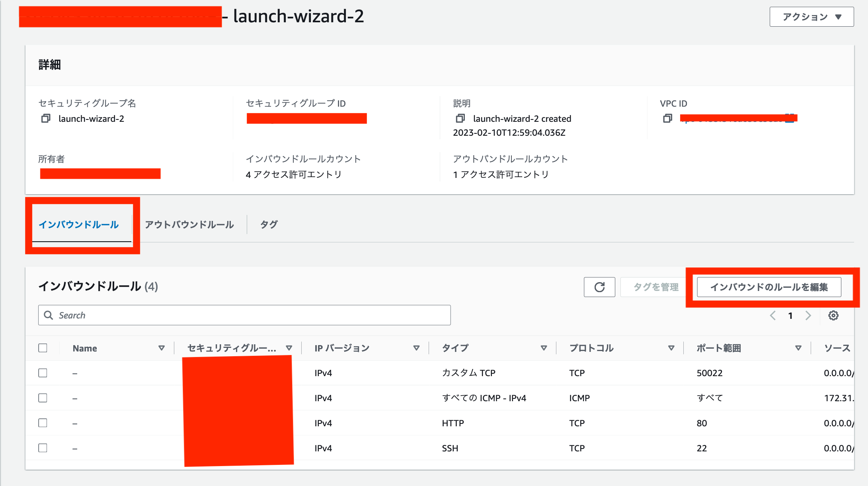Sort by タイプ column arrow
The image size is (868, 486).
tap(544, 348)
